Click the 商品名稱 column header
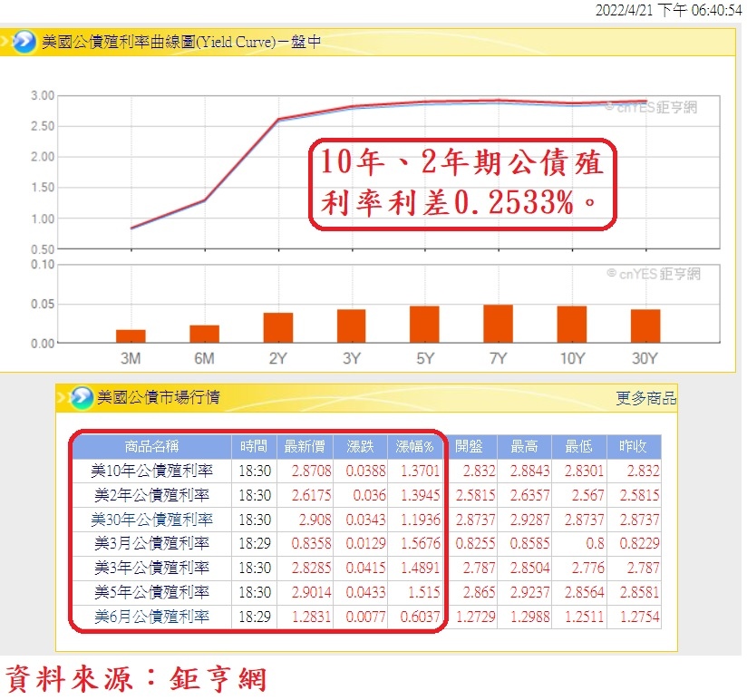The height and width of the screenshot is (700, 747). (152, 446)
